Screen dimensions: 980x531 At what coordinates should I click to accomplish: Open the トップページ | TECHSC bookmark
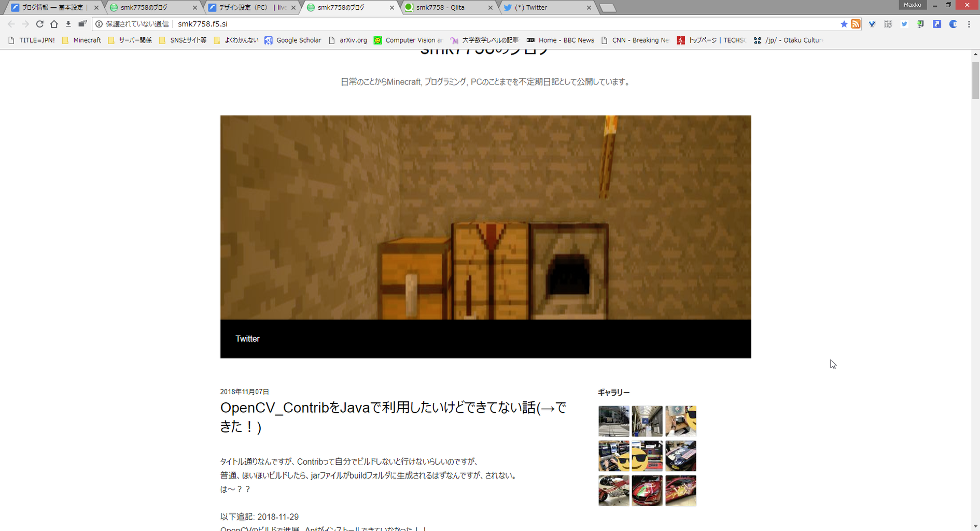711,40
